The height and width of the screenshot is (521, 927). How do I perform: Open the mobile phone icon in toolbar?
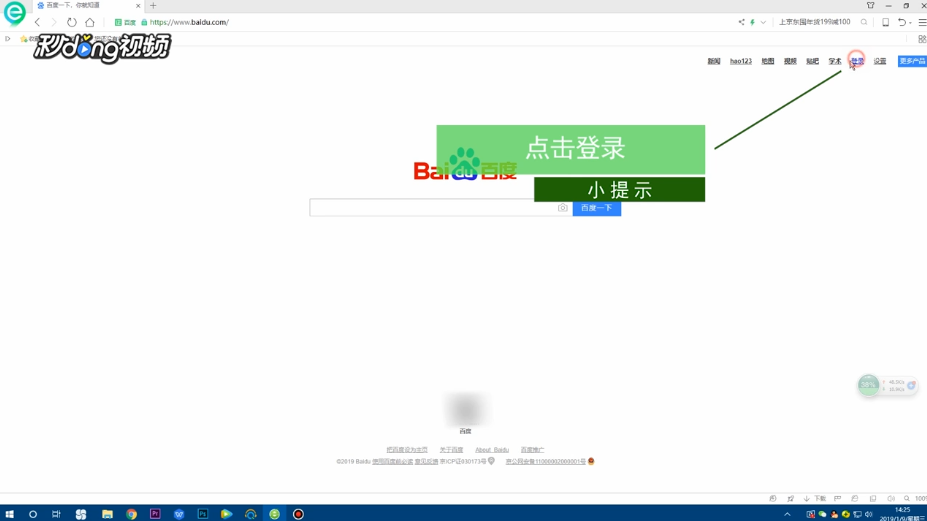(886, 22)
